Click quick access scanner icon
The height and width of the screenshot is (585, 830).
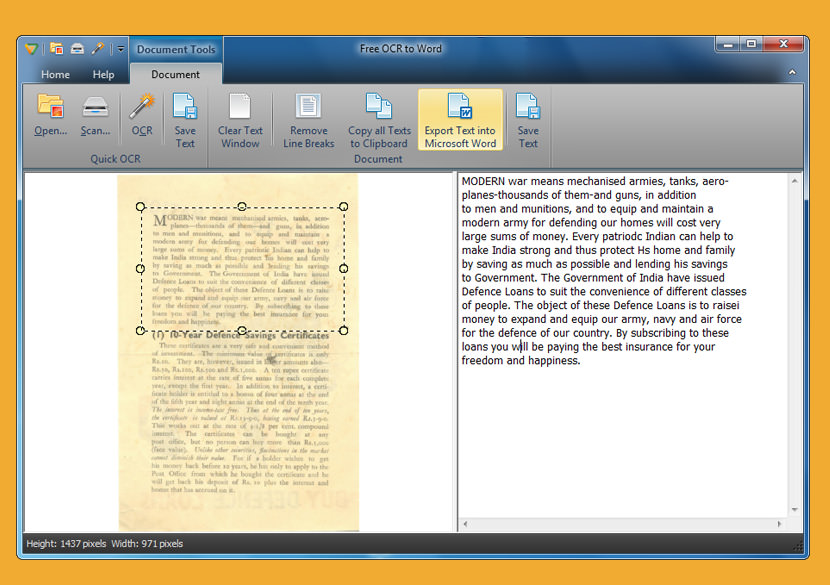pos(77,49)
